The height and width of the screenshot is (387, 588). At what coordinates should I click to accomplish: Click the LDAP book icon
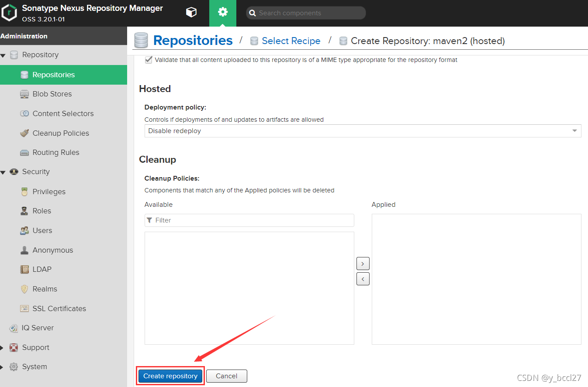click(x=24, y=270)
